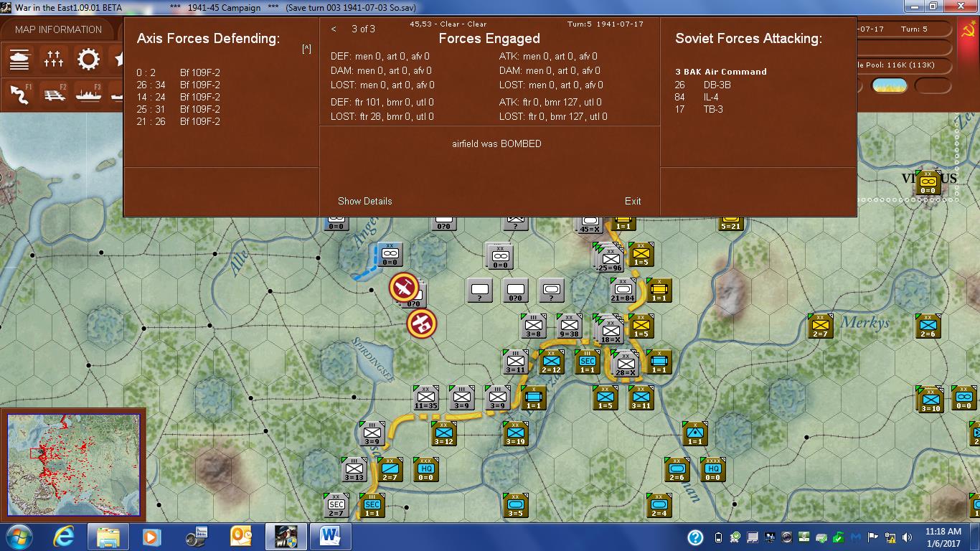Image resolution: width=980 pixels, height=551 pixels.
Task: Select German infantry unit 11=35
Action: 426,398
